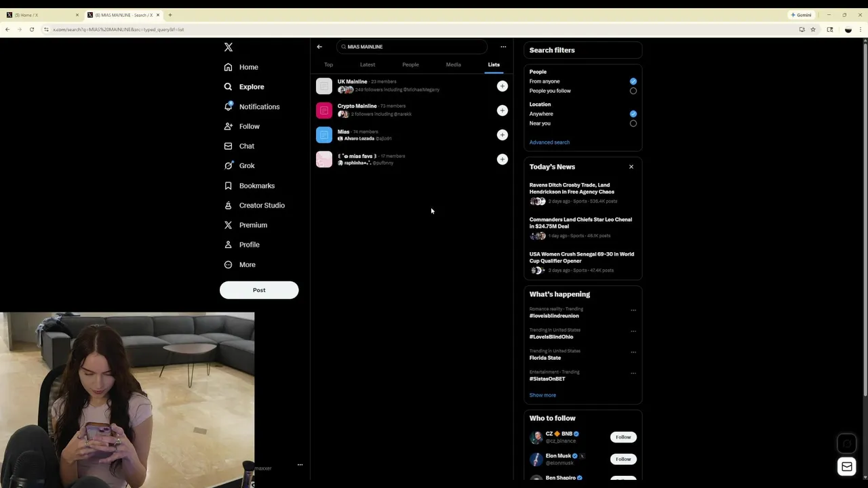Screen dimensions: 868x488
Task: Follow the Crypto Mainline list
Action: (x=502, y=110)
